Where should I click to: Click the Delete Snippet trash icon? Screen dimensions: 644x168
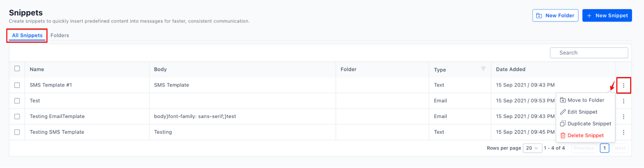[563, 135]
